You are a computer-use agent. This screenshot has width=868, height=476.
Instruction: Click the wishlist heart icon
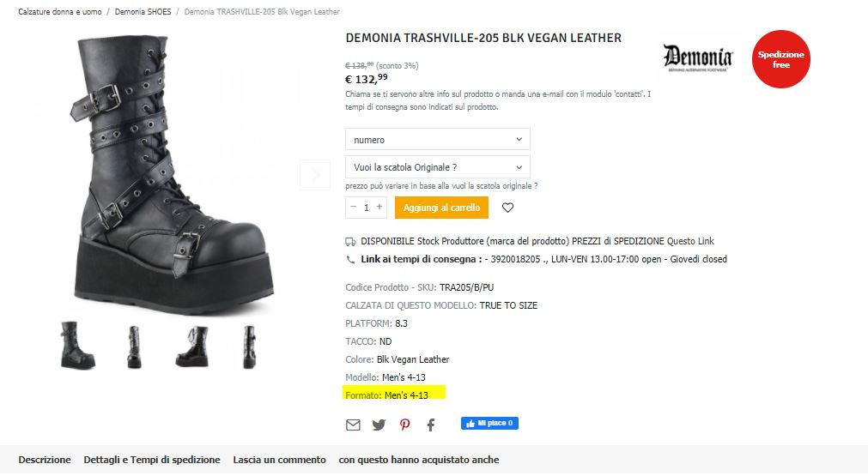pyautogui.click(x=507, y=208)
